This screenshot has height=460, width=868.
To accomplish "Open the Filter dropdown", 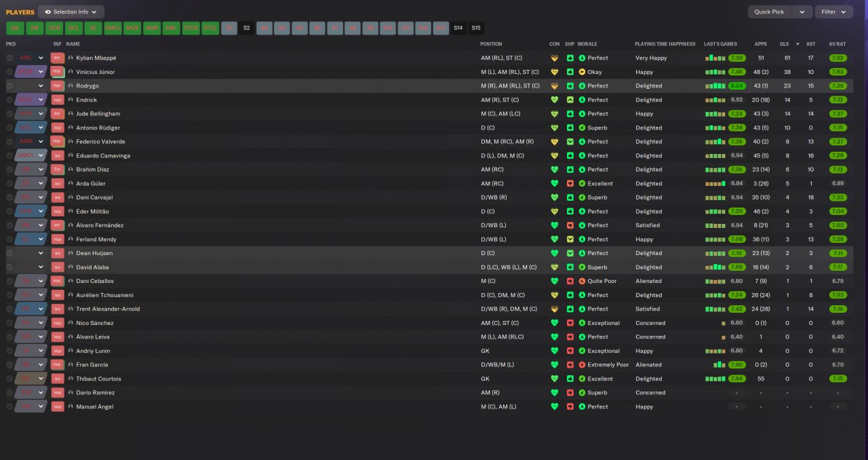I will coord(834,12).
